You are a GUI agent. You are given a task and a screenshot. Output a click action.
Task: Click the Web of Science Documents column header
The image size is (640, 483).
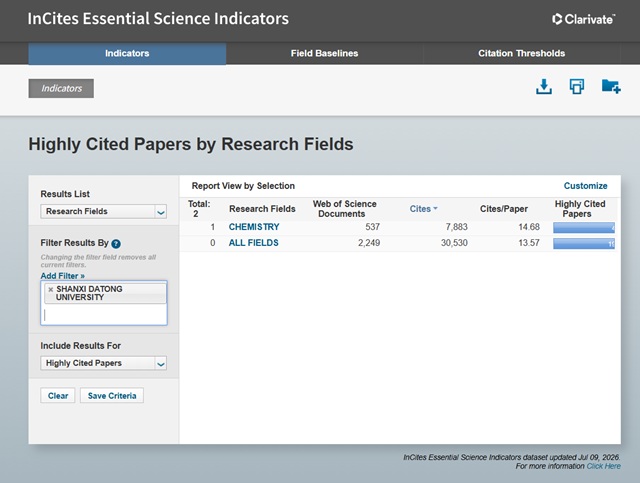344,209
